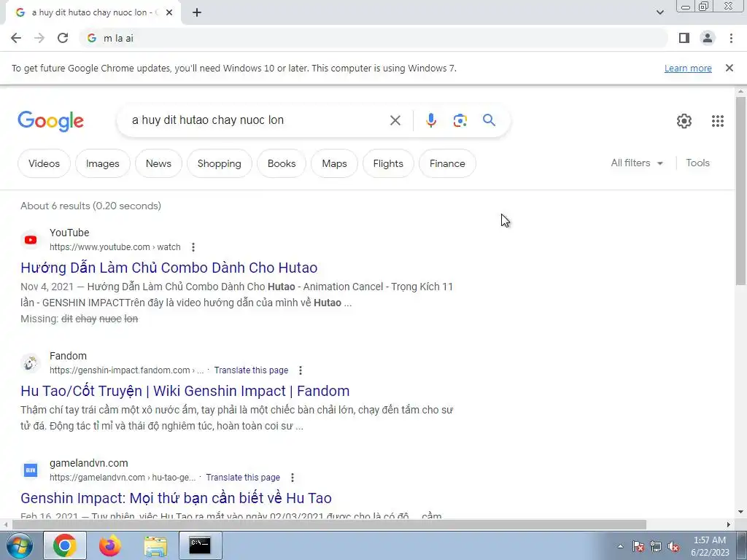Clear the search query with the X

click(x=395, y=120)
